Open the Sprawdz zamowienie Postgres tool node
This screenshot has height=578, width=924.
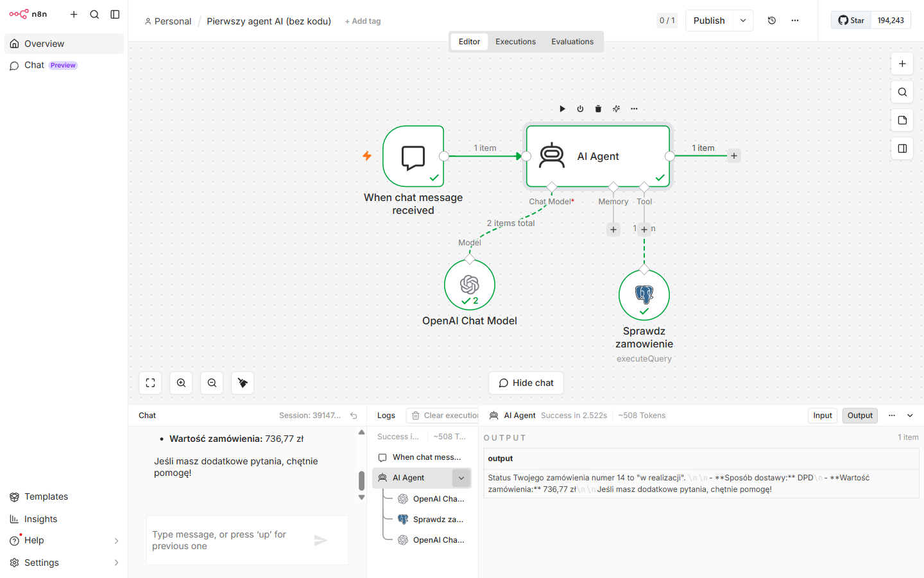point(644,295)
